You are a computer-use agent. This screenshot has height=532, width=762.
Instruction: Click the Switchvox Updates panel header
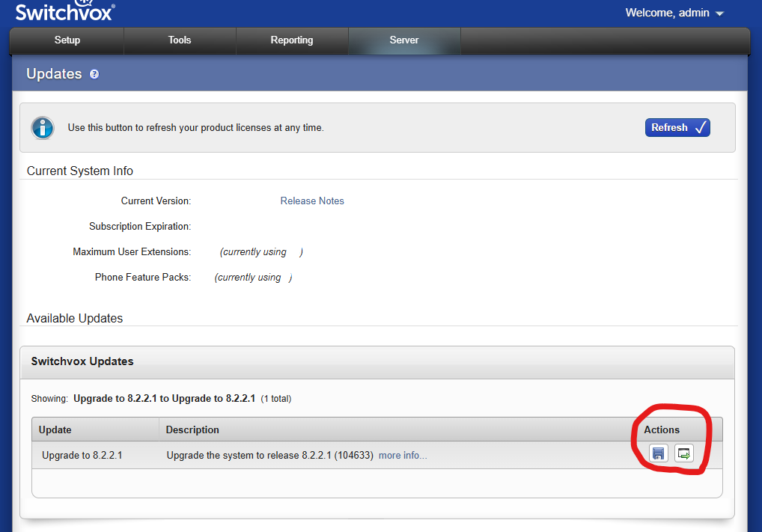[82, 361]
